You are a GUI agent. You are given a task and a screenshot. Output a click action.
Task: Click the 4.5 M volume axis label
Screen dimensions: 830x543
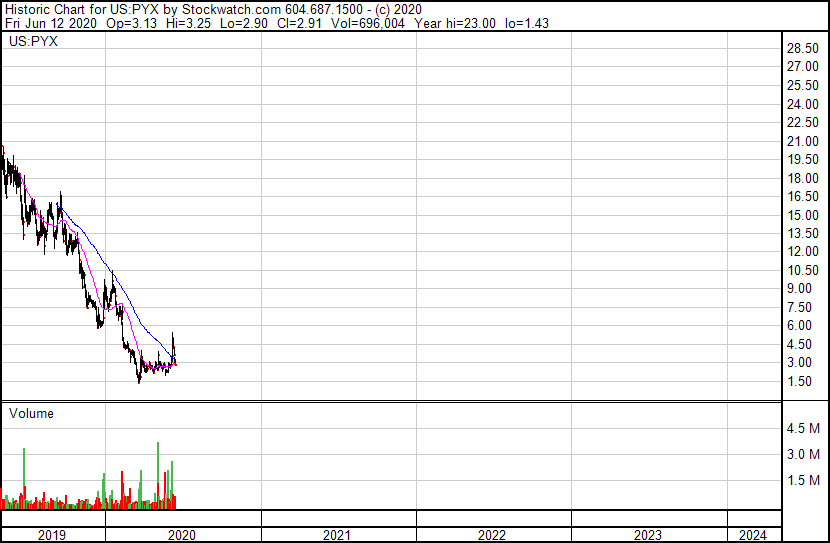click(803, 428)
